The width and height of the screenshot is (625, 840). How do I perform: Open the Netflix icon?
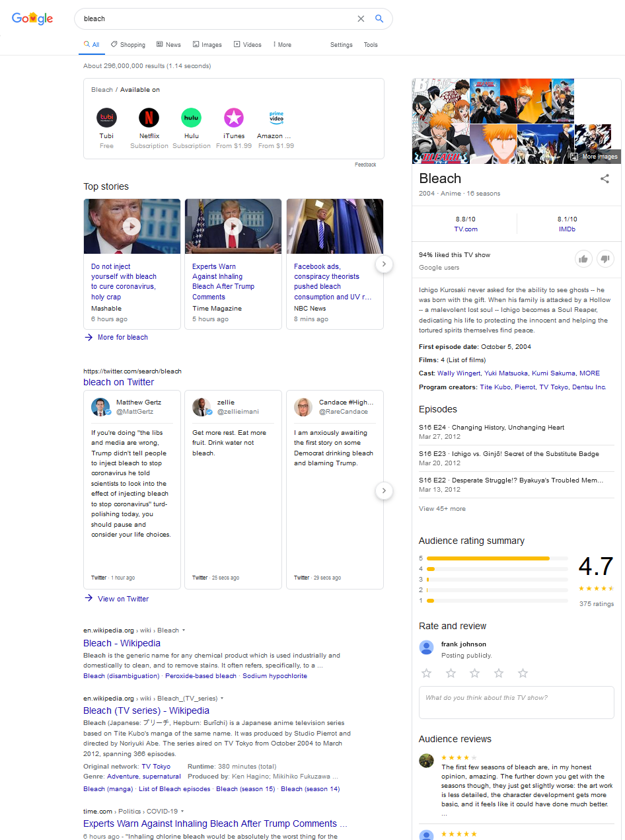(149, 118)
